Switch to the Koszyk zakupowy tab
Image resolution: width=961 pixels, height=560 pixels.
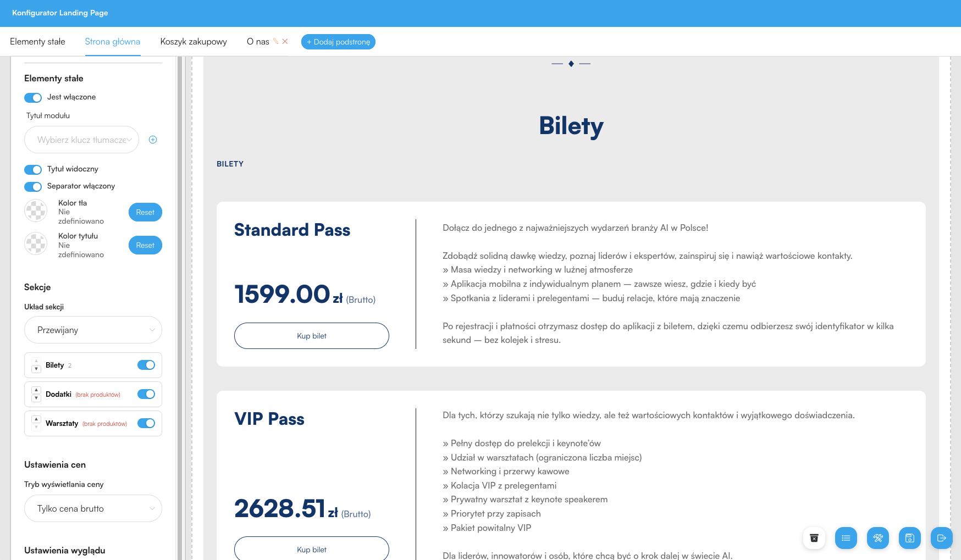tap(194, 42)
